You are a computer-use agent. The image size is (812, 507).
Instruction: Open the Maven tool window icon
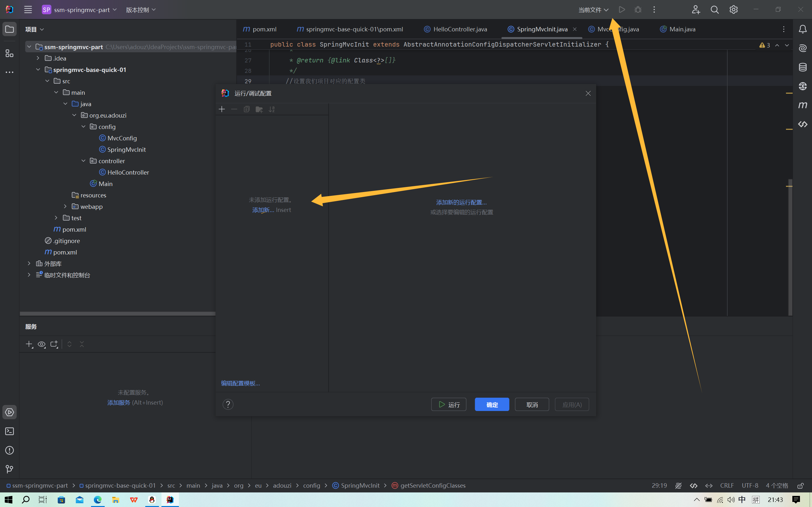coord(802,105)
